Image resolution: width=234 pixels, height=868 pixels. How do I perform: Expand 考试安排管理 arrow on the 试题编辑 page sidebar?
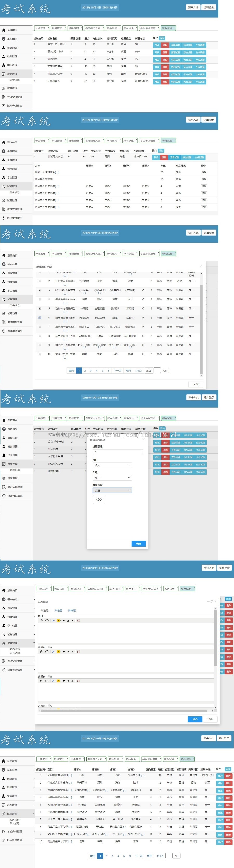34,661
